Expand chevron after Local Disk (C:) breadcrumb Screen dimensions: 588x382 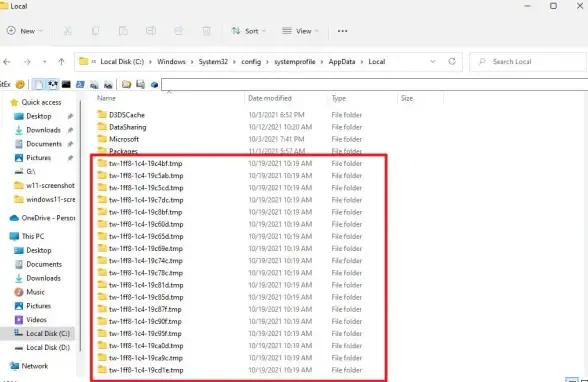(150, 62)
